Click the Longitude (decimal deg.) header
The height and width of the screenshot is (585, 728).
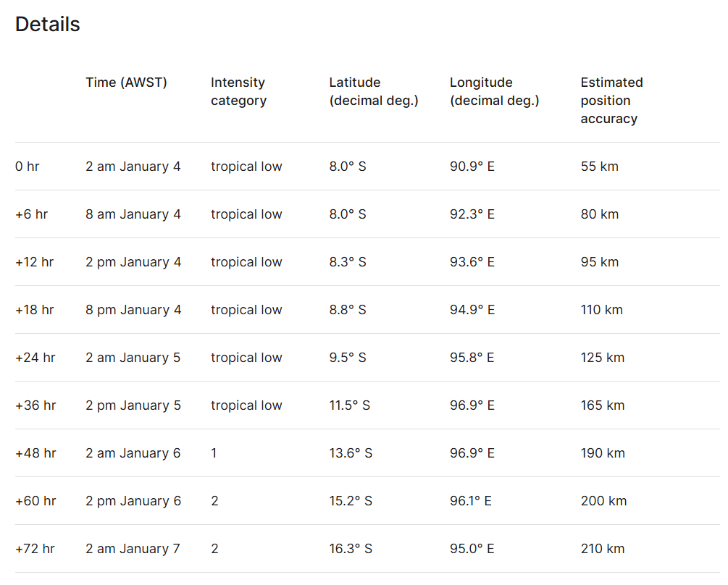pos(494,92)
